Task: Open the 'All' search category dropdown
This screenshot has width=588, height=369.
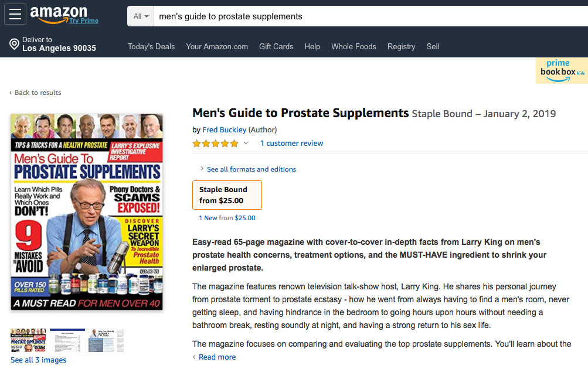Action: point(141,16)
